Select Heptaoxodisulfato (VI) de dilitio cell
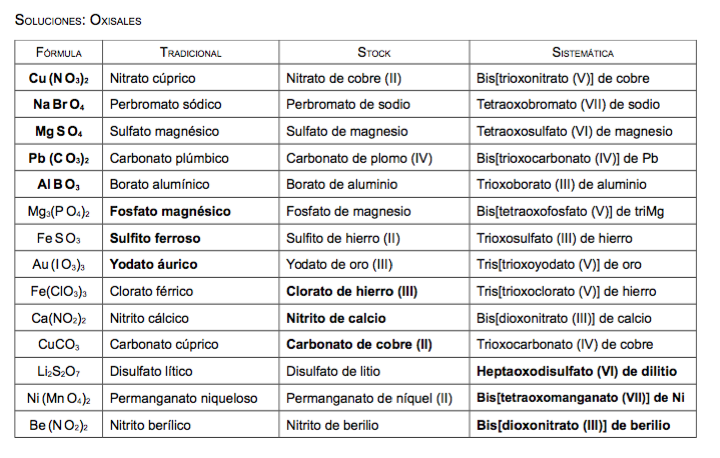Screen dimensions: 720x458 pyautogui.click(x=583, y=371)
